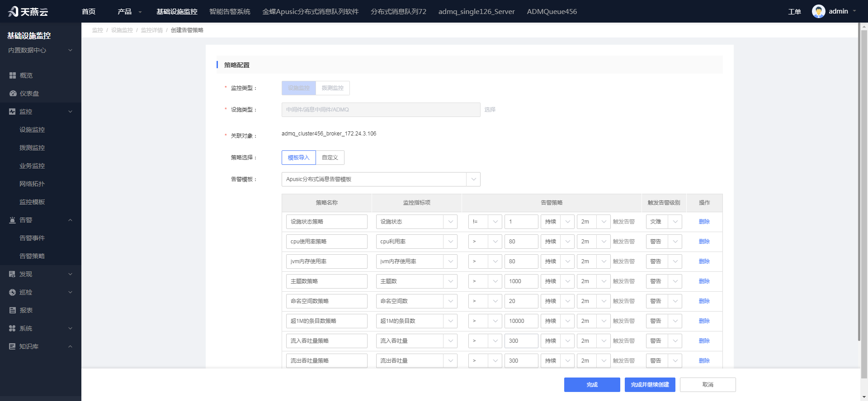The height and width of the screenshot is (401, 868).
Task: Delete the 设施状态策略 row
Action: [x=704, y=222]
